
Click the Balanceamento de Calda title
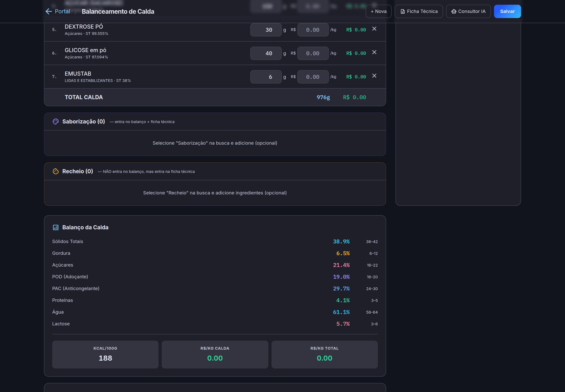(x=118, y=12)
